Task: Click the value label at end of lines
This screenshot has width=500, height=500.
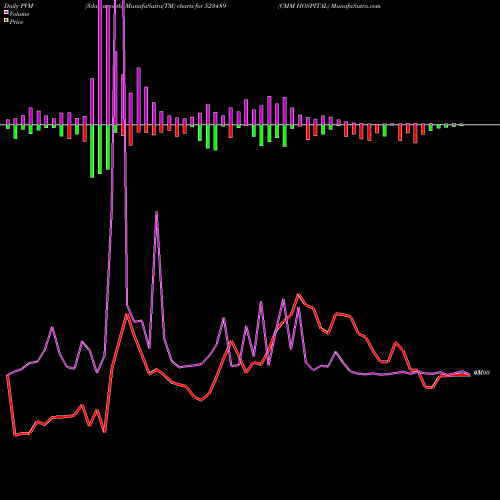Action: (482, 373)
